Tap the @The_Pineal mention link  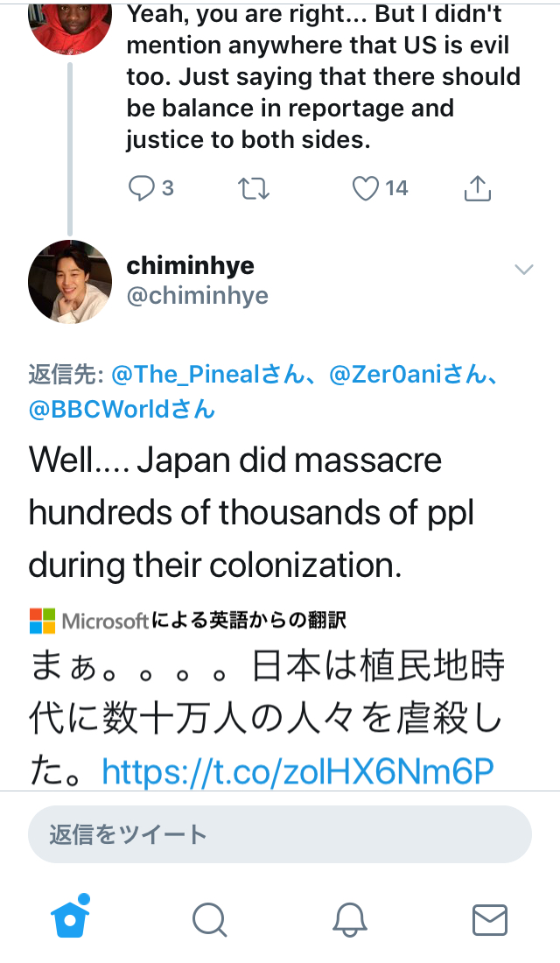[184, 376]
